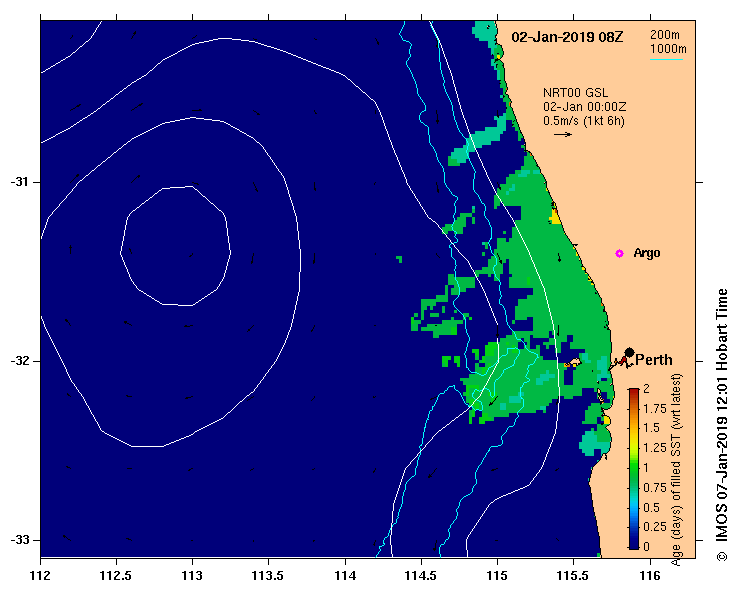
Task: Click the '02-Jan-2019 08Z' date label
Action: (567, 37)
